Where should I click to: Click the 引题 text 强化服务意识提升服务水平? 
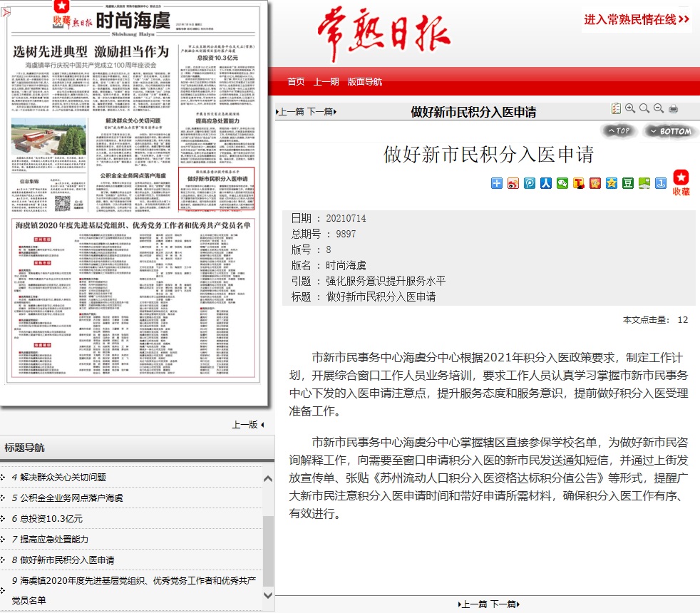click(x=386, y=281)
